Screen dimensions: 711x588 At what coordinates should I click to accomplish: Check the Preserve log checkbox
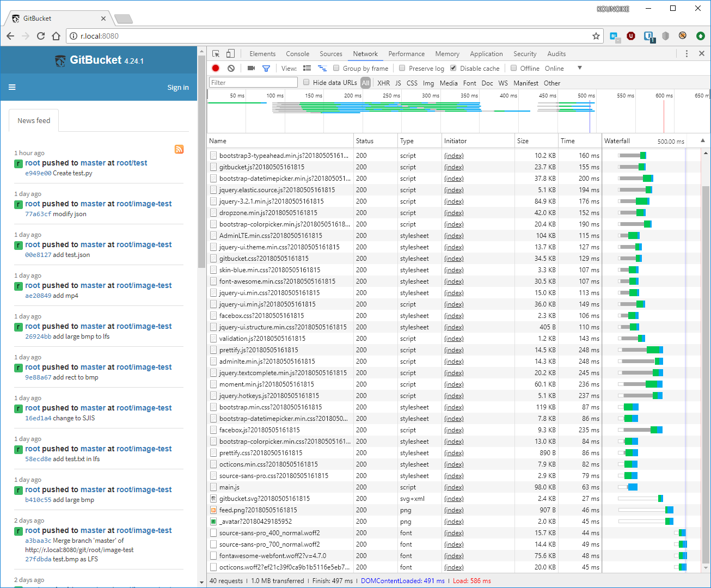(402, 68)
